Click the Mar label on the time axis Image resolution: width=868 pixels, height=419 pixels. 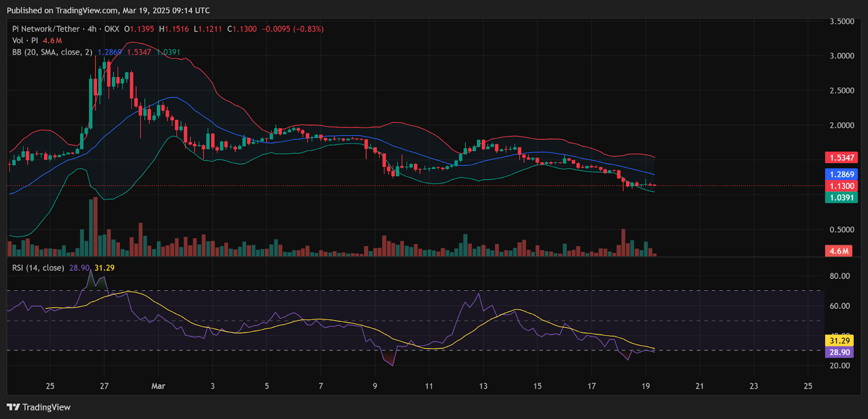pos(158,386)
